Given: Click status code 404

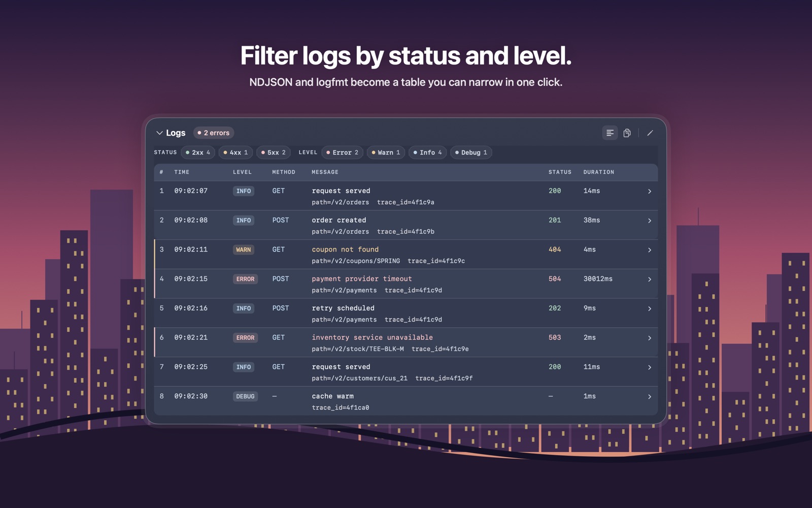Looking at the screenshot, I should 555,249.
